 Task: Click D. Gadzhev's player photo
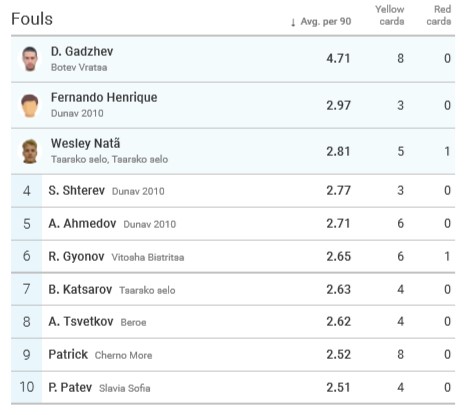click(x=30, y=59)
